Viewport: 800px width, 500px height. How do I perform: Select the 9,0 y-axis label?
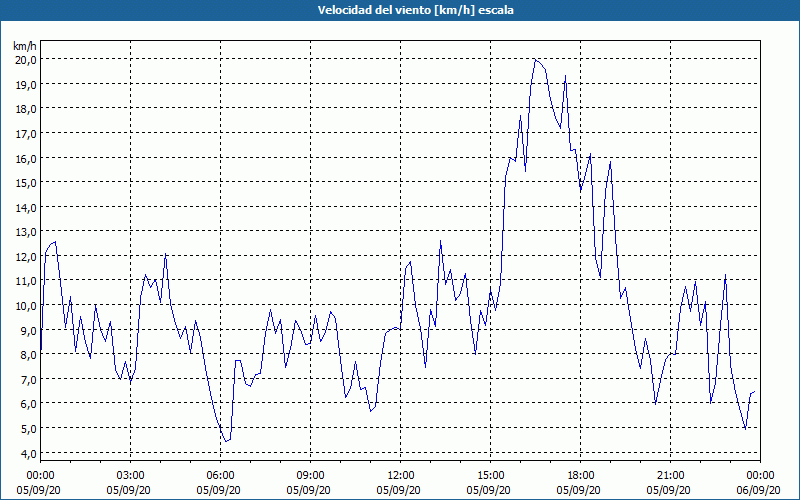click(x=28, y=330)
